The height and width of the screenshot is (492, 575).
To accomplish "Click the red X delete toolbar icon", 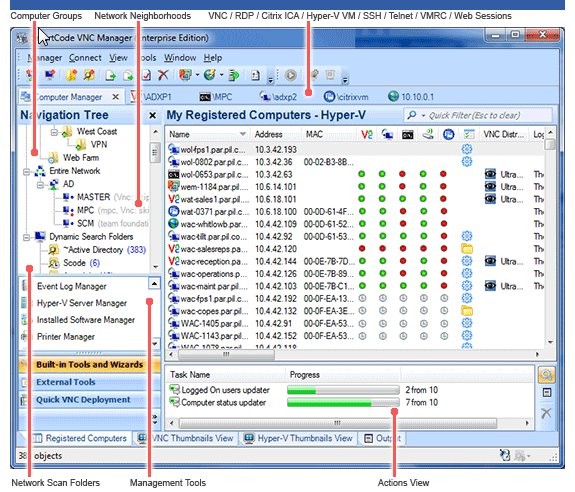I will 163,75.
